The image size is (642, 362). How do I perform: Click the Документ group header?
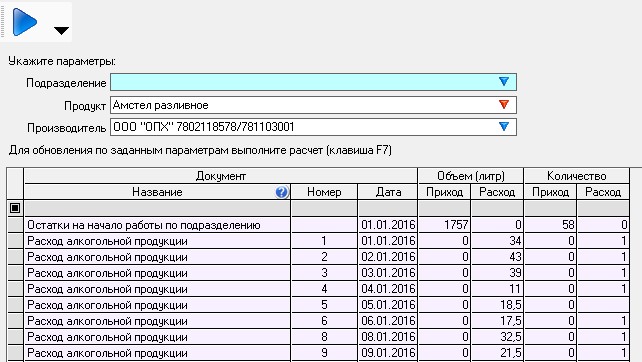click(x=221, y=176)
